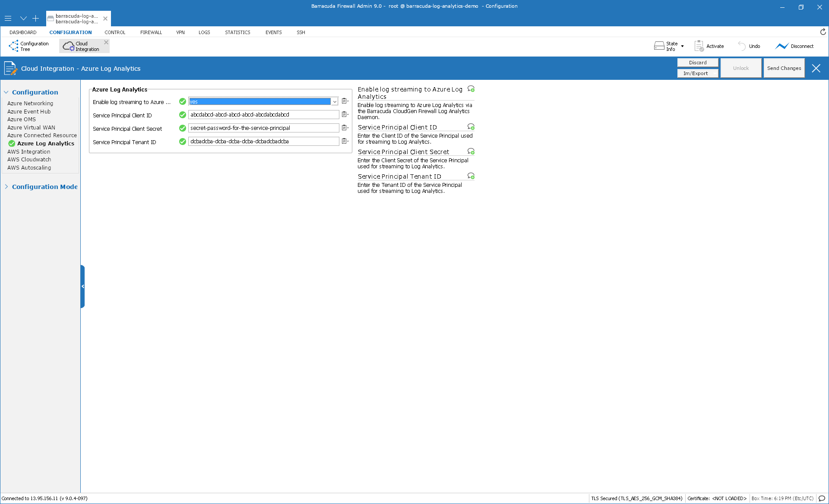Image resolution: width=829 pixels, height=504 pixels.
Task: Open the hamburger menu icon
Action: (x=8, y=19)
